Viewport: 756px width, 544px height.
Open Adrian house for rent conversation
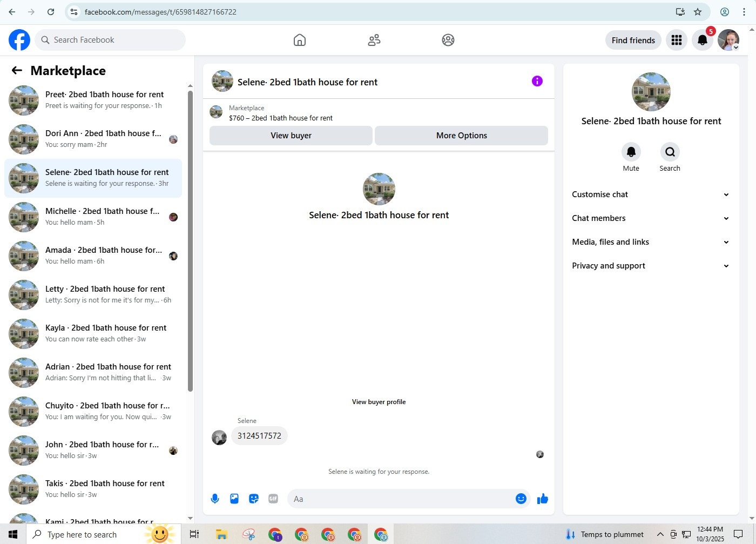click(x=93, y=373)
